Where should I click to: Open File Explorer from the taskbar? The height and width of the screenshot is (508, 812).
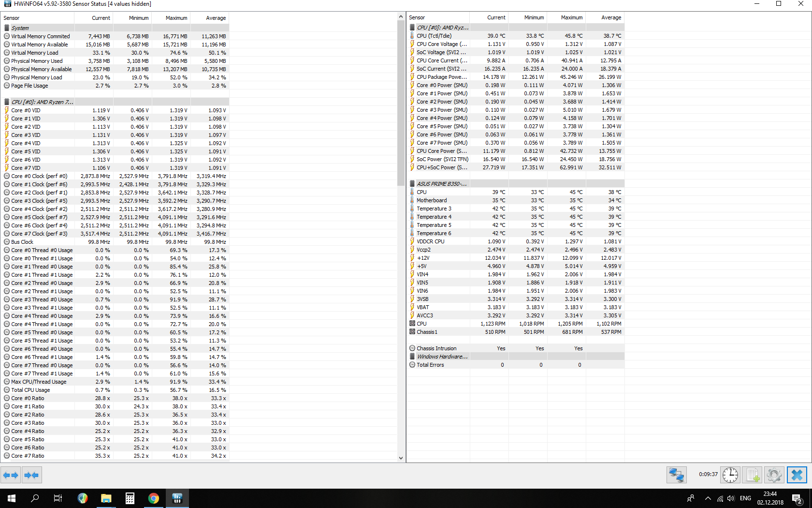106,498
